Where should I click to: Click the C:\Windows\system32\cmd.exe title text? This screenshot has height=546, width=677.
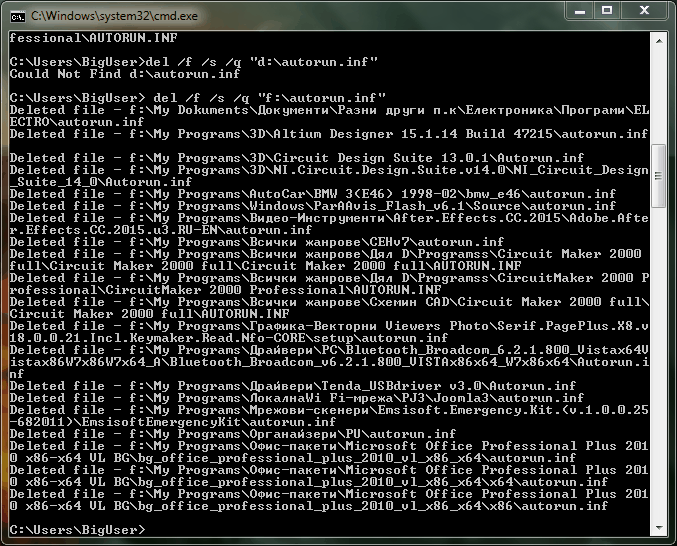click(114, 16)
